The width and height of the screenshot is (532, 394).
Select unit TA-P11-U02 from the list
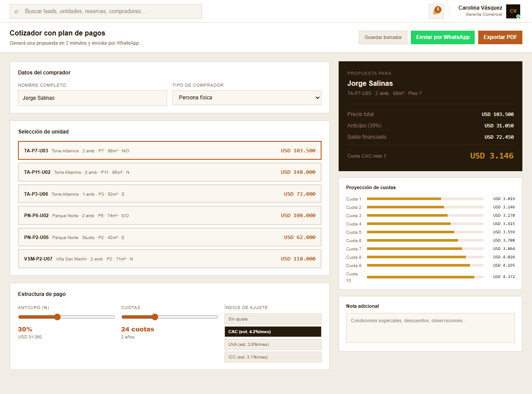pos(169,172)
